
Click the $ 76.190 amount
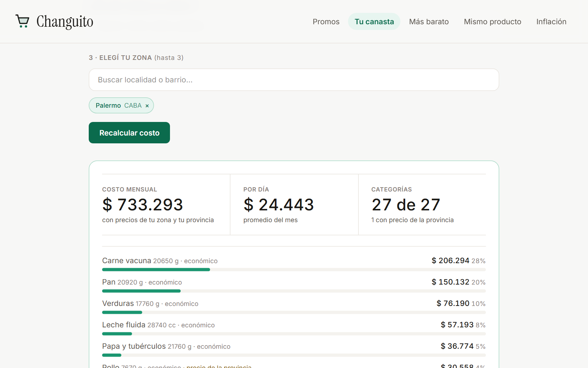click(453, 303)
